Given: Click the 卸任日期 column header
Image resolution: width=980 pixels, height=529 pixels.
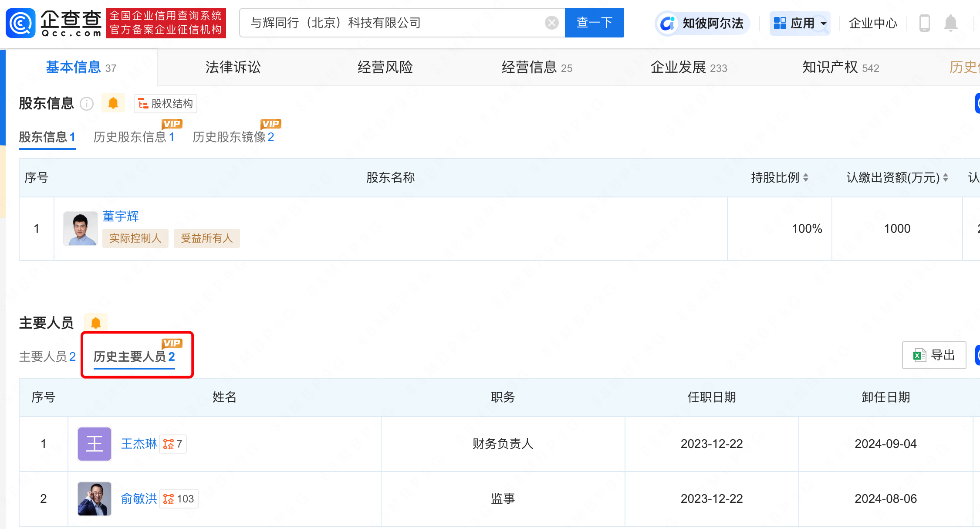Looking at the screenshot, I should pos(886,397).
